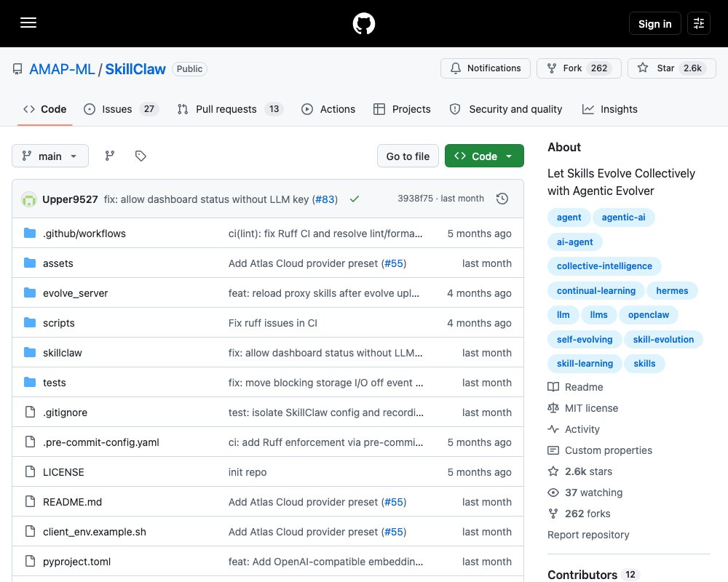Open the scripts folder
Image resolution: width=728 pixels, height=582 pixels.
pos(58,323)
